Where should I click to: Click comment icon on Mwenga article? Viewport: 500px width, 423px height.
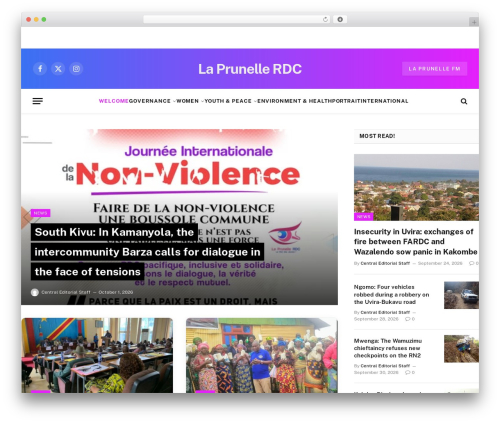[x=407, y=372]
